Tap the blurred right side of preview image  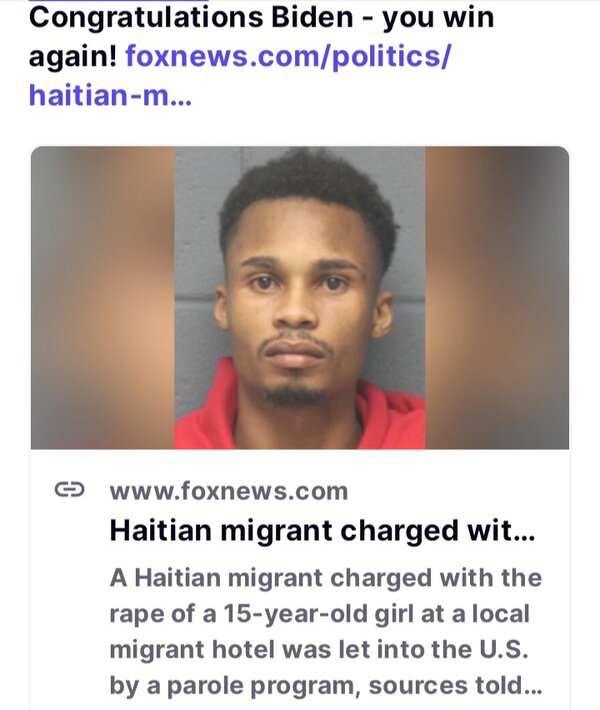pos(497,297)
